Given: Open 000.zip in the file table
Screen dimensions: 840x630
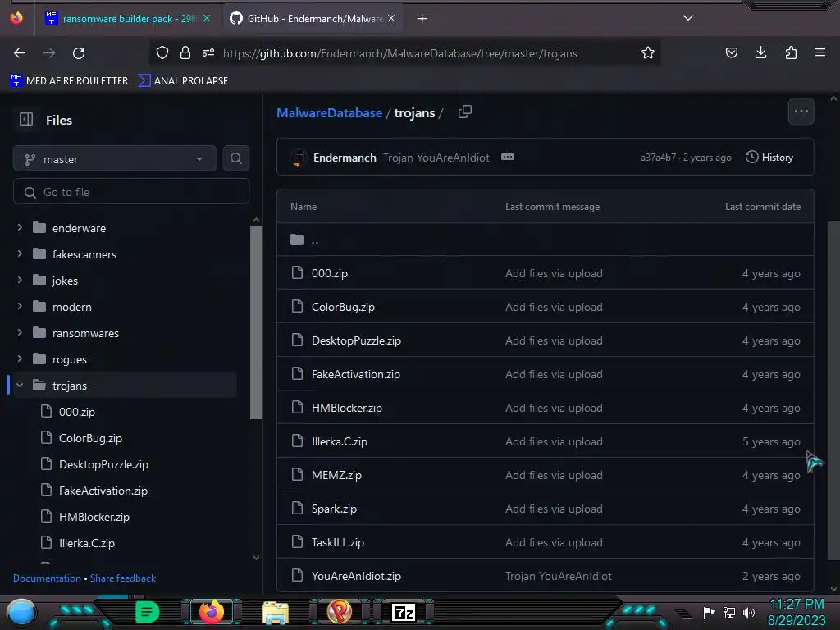Looking at the screenshot, I should point(330,273).
